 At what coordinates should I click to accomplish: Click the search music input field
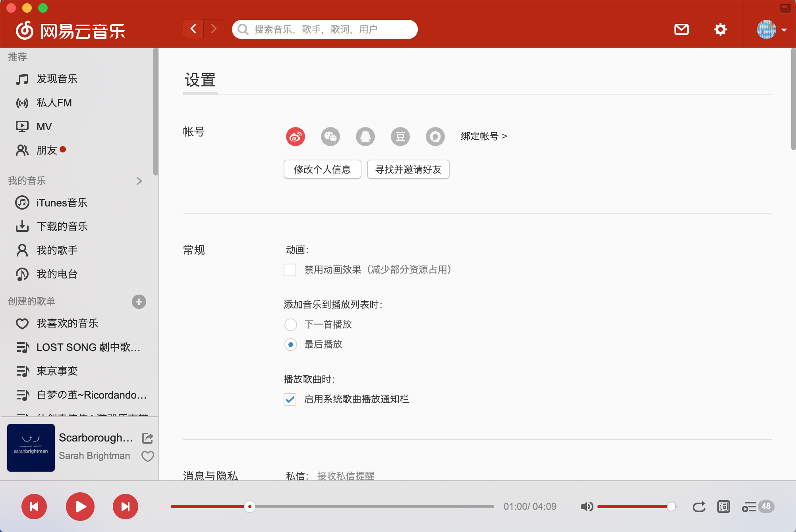click(325, 29)
